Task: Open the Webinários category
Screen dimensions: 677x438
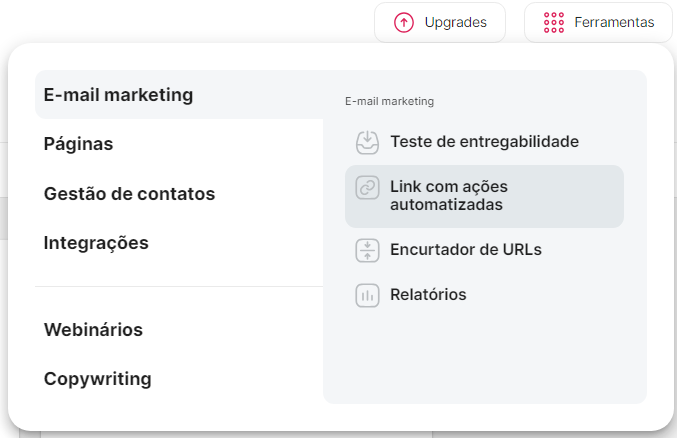Action: [x=93, y=330]
